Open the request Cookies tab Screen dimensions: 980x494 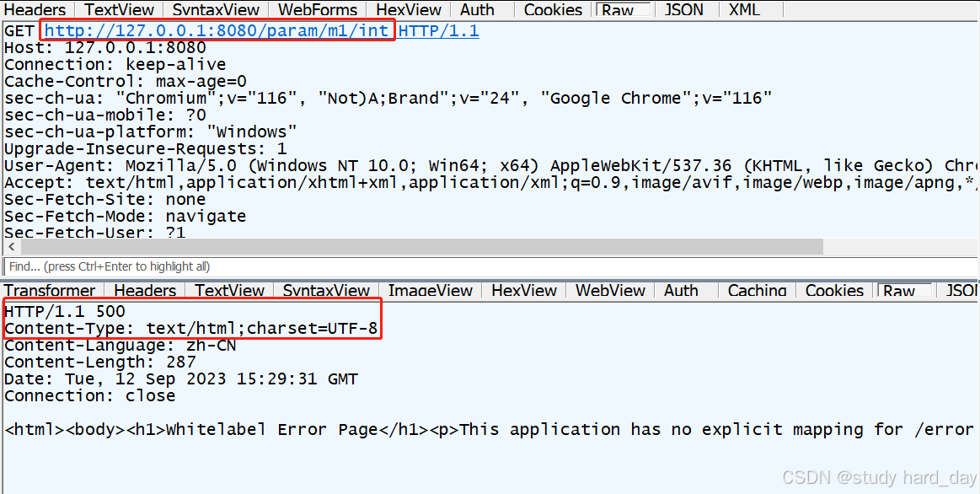553,10
